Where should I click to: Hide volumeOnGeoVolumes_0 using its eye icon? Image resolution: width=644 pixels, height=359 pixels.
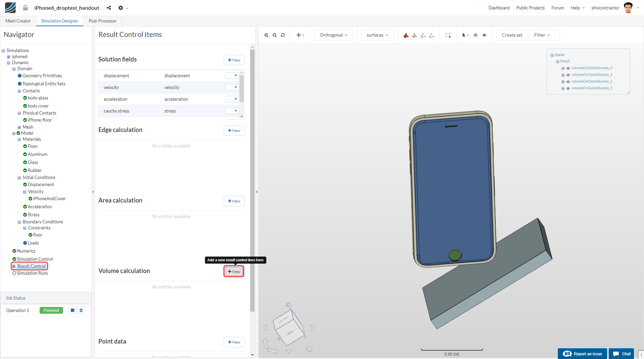click(x=568, y=68)
